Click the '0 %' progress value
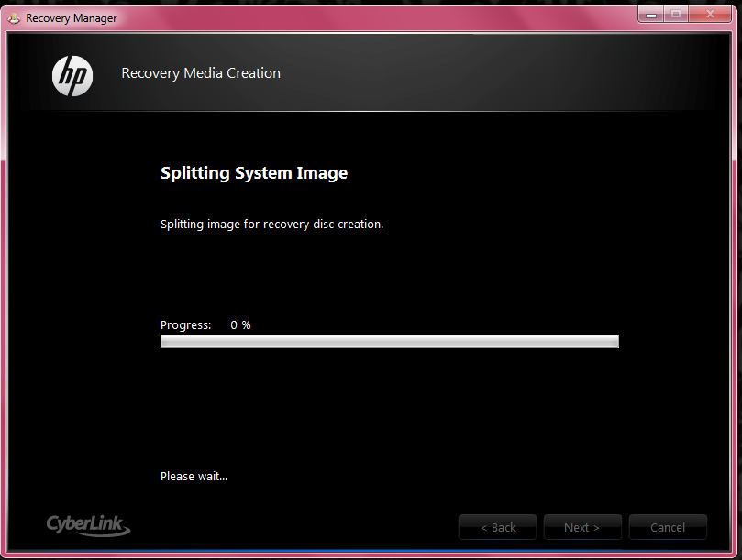742x560 pixels. [240, 325]
